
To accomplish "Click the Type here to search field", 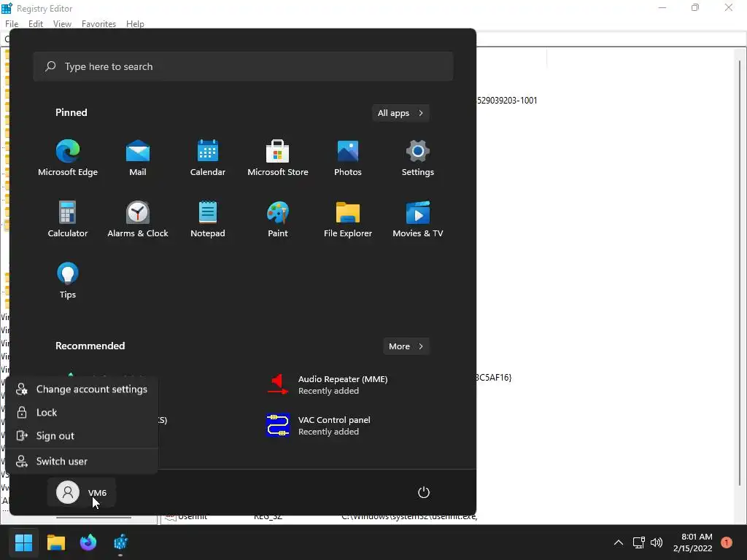I will pos(243,66).
